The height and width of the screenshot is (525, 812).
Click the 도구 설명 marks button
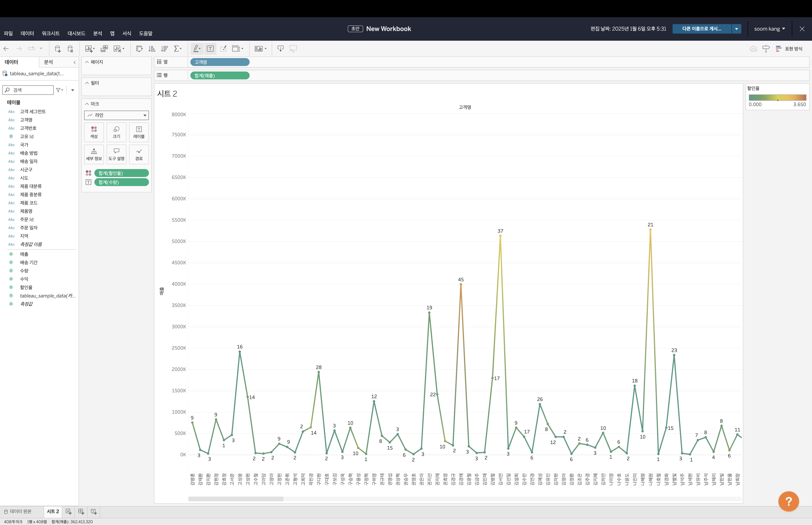click(x=117, y=154)
